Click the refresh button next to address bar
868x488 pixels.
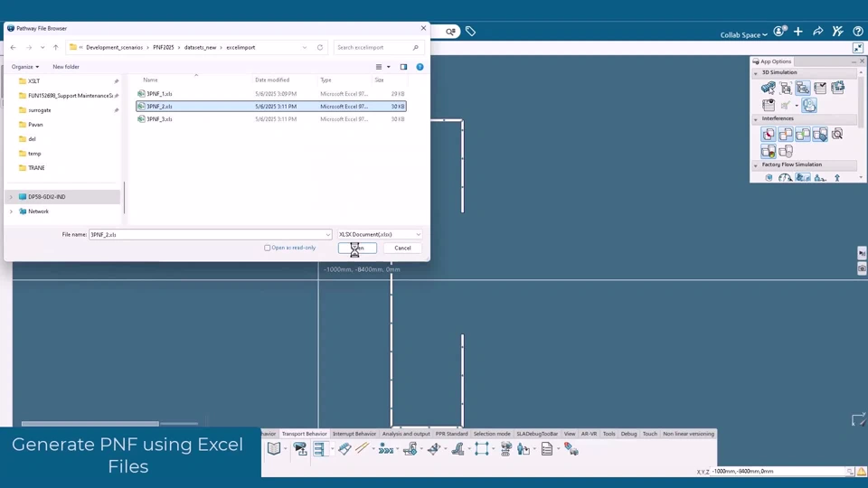pyautogui.click(x=320, y=47)
